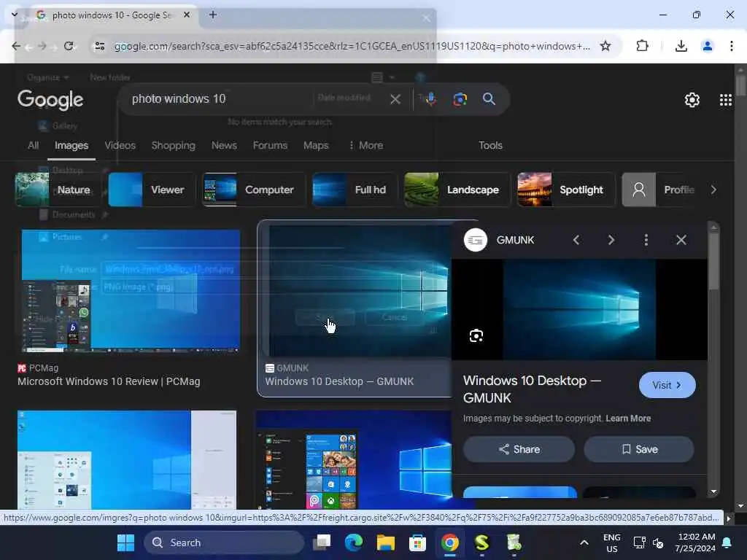Screen dimensions: 747x560
Task: Switch to Shopping tab
Action: pos(174,145)
